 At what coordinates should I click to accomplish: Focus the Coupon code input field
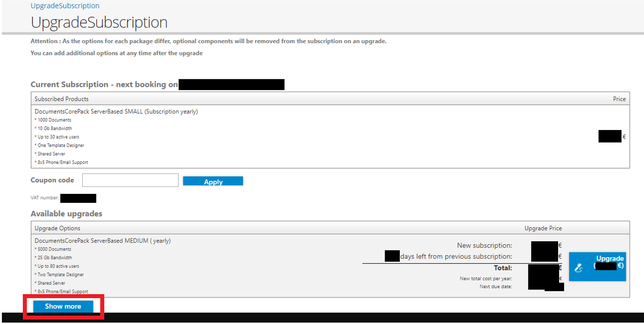pyautogui.click(x=130, y=180)
